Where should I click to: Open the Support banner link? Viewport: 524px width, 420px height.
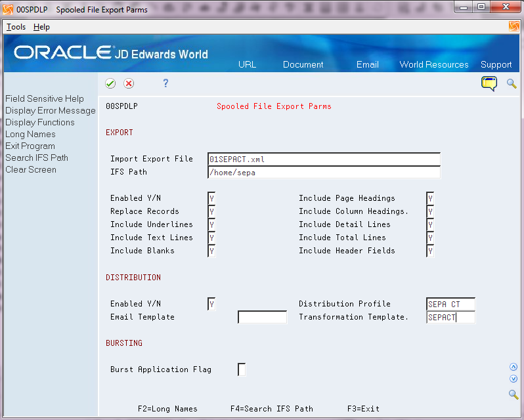tap(496, 64)
